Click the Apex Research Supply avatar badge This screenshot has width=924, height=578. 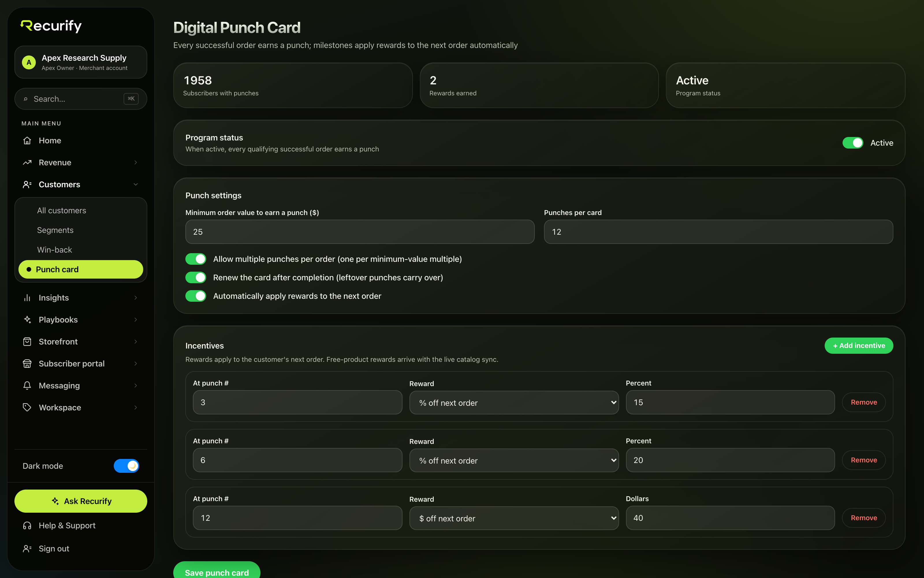29,62
